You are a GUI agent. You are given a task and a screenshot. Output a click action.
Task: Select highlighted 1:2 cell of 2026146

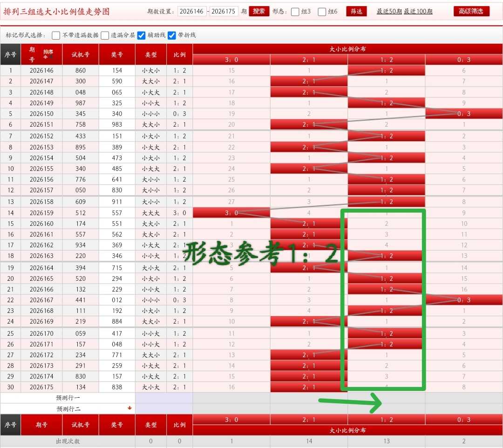386,70
